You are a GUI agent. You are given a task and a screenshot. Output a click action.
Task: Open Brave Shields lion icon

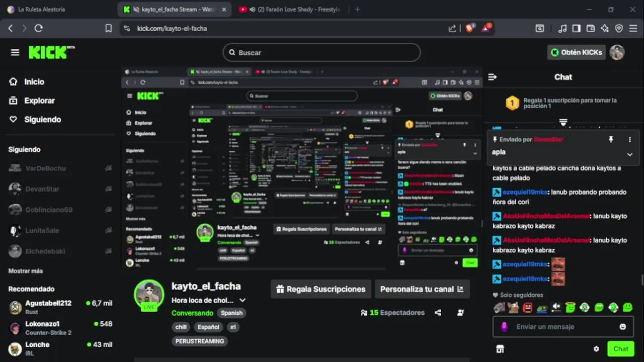coord(469,29)
